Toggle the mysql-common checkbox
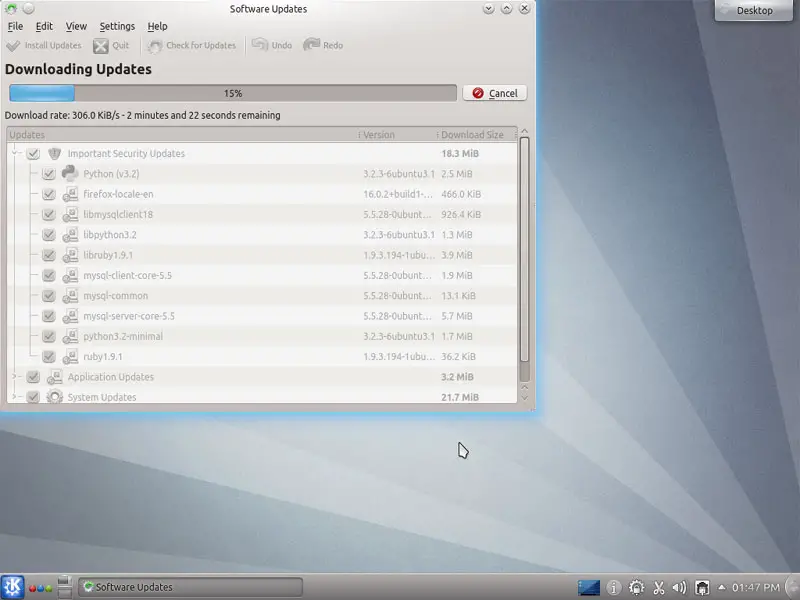 click(x=48, y=296)
